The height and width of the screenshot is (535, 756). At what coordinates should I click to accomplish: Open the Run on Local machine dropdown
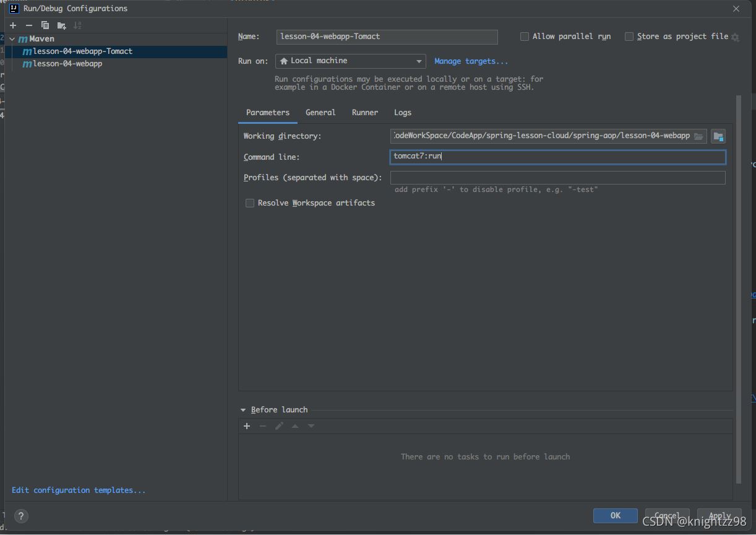[350, 61]
